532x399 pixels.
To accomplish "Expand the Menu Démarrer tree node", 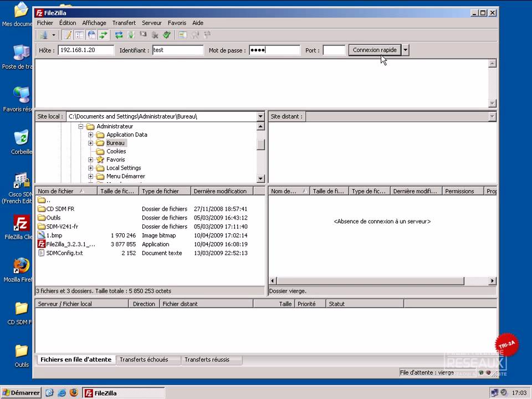I will pos(90,176).
